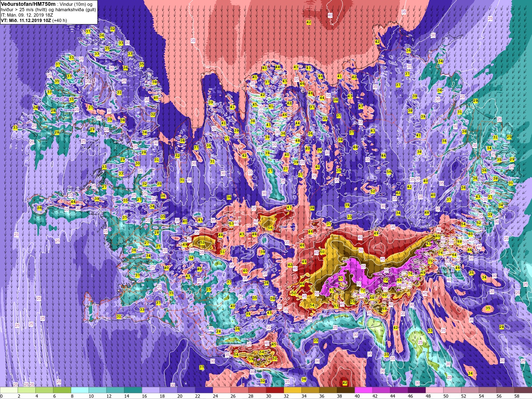Pick the light pink legend swatch starting at 48
This screenshot has height=399, width=532.
tap(434, 390)
